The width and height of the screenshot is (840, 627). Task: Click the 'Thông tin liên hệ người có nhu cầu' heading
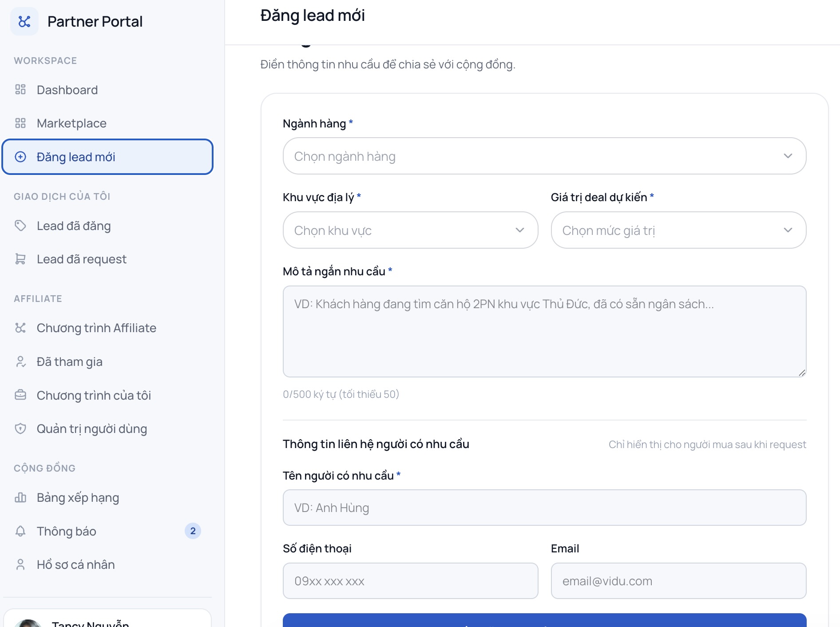pos(376,444)
